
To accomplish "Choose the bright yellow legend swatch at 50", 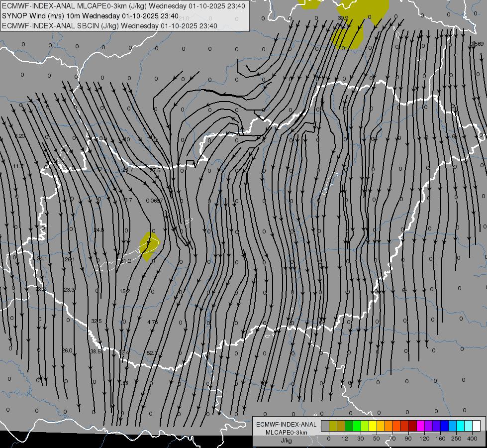I will click(373, 426).
